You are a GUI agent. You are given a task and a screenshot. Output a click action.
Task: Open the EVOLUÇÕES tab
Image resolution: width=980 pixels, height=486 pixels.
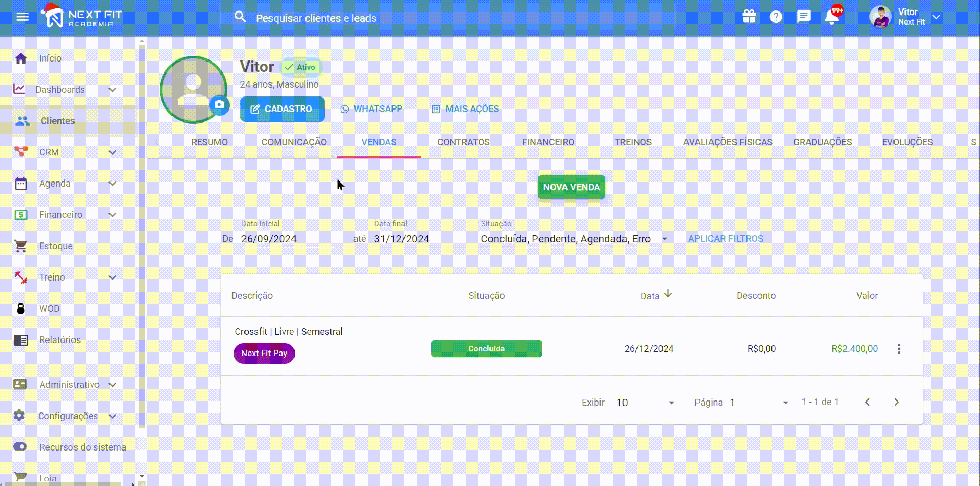click(908, 142)
